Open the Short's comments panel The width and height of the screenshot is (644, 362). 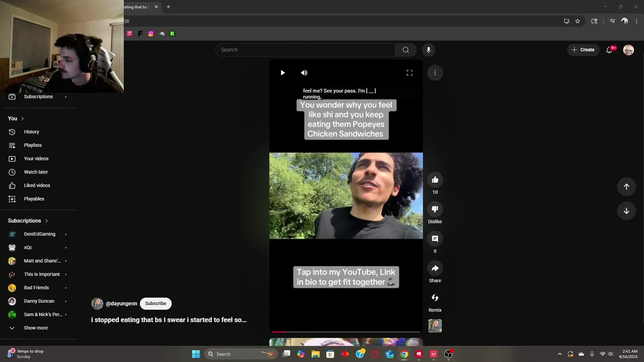435,239
